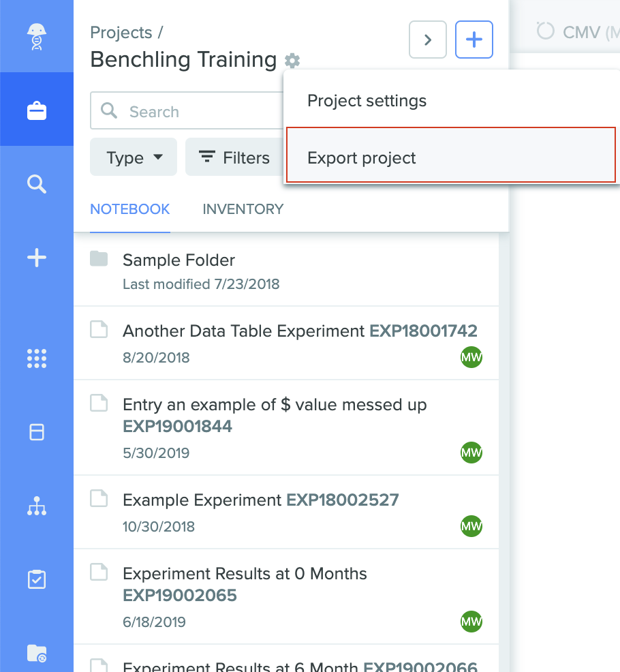Click the loading circle icon beside CMV tab
This screenshot has height=672, width=620.
546,31
